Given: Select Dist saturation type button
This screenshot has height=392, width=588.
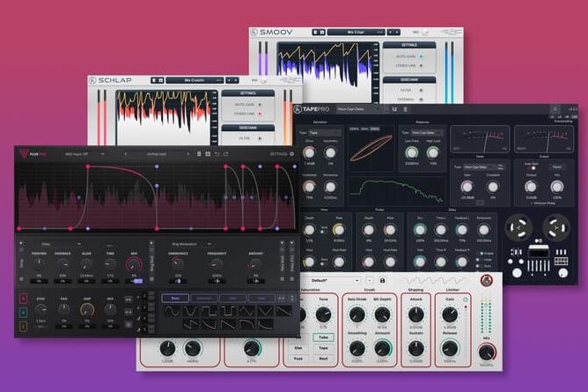Looking at the screenshot, I should 298,348.
